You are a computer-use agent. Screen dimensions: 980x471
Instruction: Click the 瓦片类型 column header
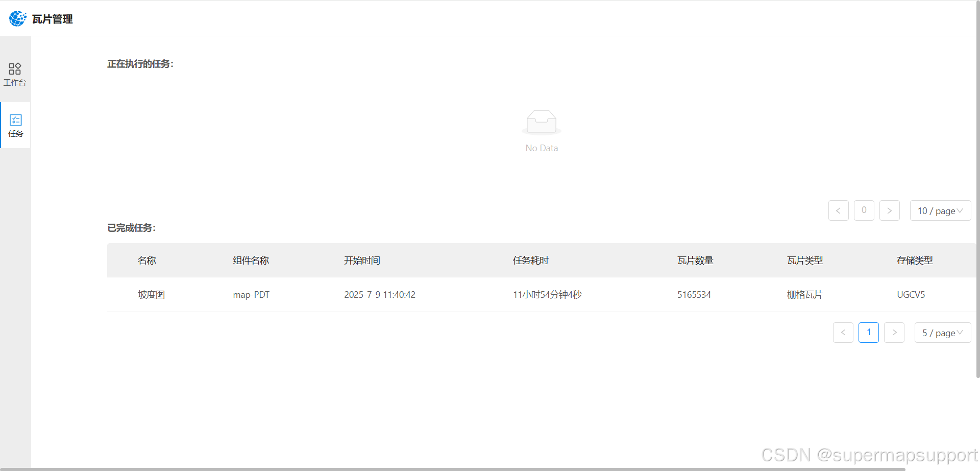tap(805, 261)
